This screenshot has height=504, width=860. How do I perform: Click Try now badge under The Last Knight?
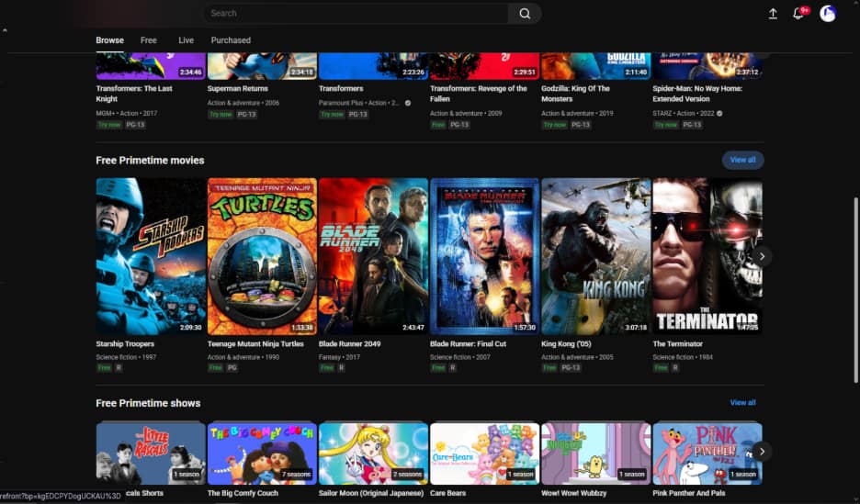[109, 125]
